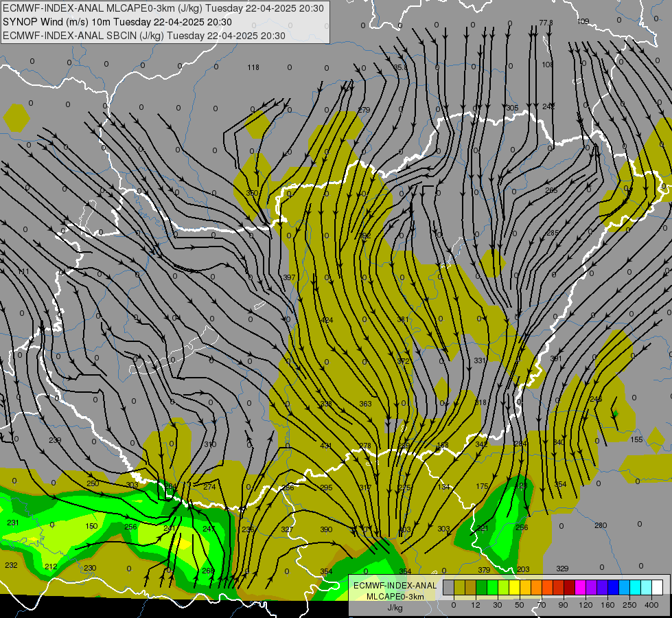Click the legend tick label 120
672x618 pixels.
click(586, 605)
